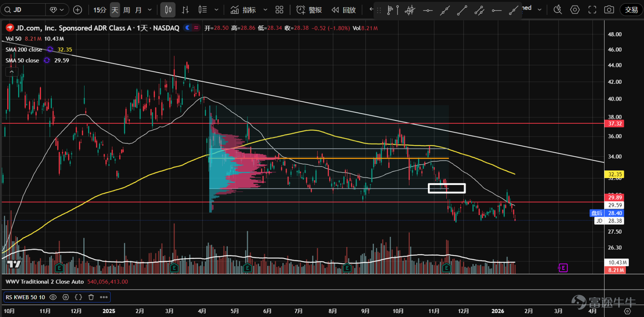Screen dimensions: 644x317
Task: Switch to the 15分 timeframe
Action: pyautogui.click(x=99, y=10)
